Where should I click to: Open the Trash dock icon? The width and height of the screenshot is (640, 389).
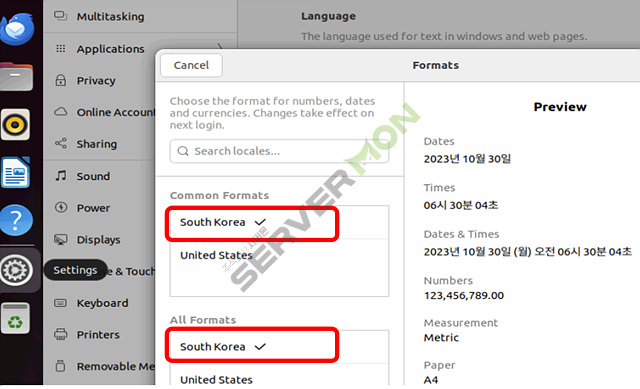[x=15, y=318]
